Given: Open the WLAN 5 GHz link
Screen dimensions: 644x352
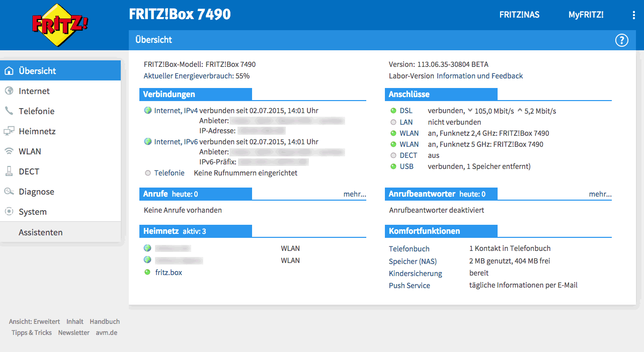Looking at the screenshot, I should [409, 144].
